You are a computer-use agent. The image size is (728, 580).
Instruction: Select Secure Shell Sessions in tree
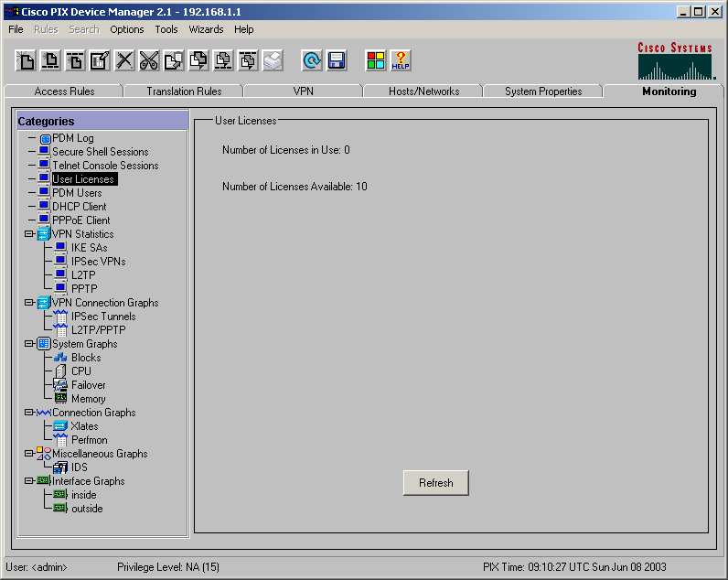tap(100, 152)
